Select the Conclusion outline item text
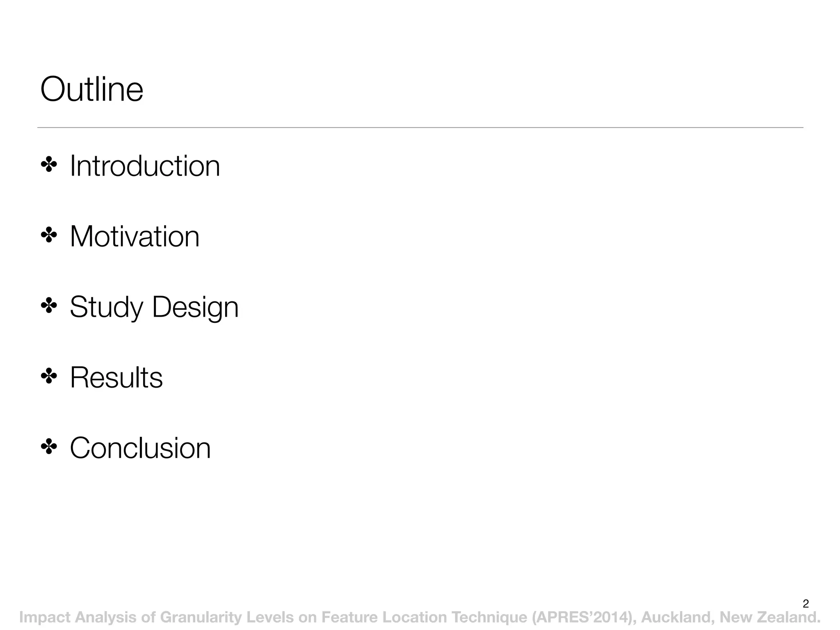 [x=140, y=448]
